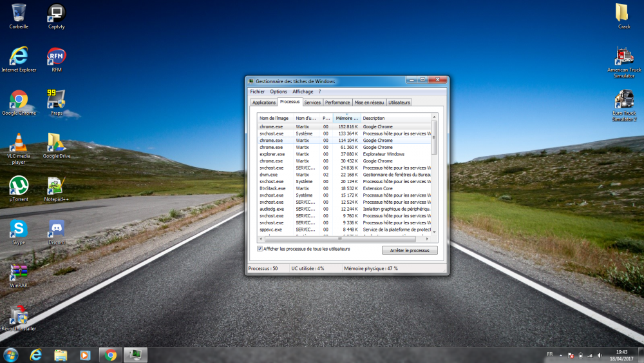Switch to the Performance tab

click(337, 102)
